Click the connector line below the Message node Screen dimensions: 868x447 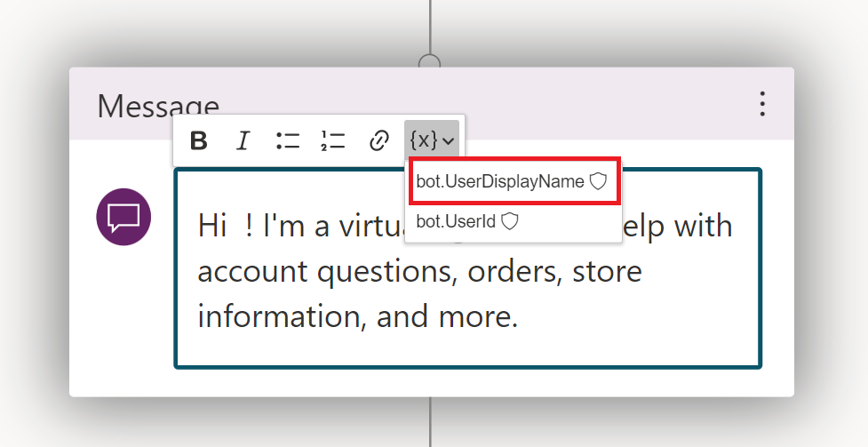coord(431,423)
